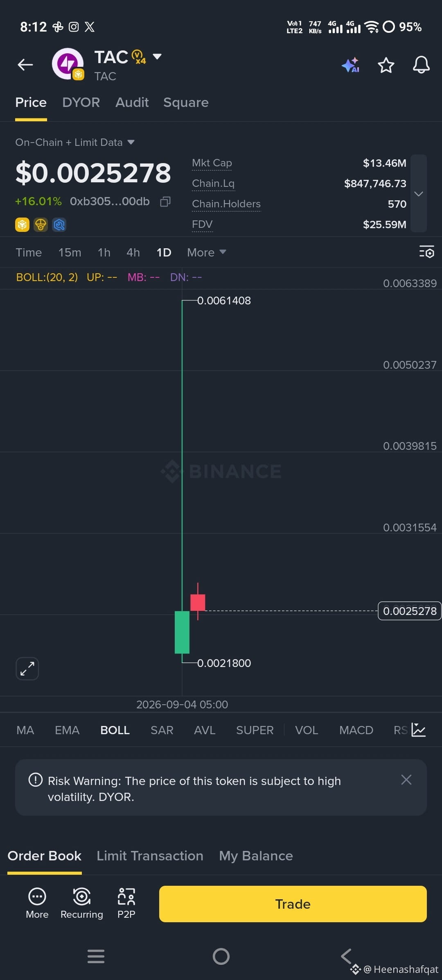
Task: Expand chart to fullscreen
Action: 27,669
